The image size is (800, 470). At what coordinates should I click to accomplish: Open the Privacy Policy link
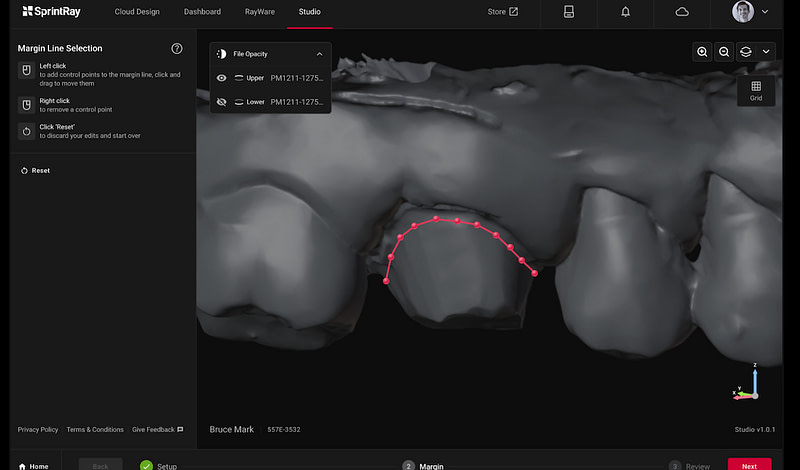38,430
